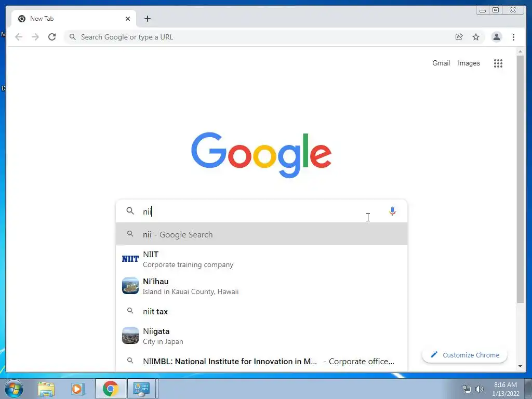Select the Niigata City in Japan suggestion

point(262,336)
